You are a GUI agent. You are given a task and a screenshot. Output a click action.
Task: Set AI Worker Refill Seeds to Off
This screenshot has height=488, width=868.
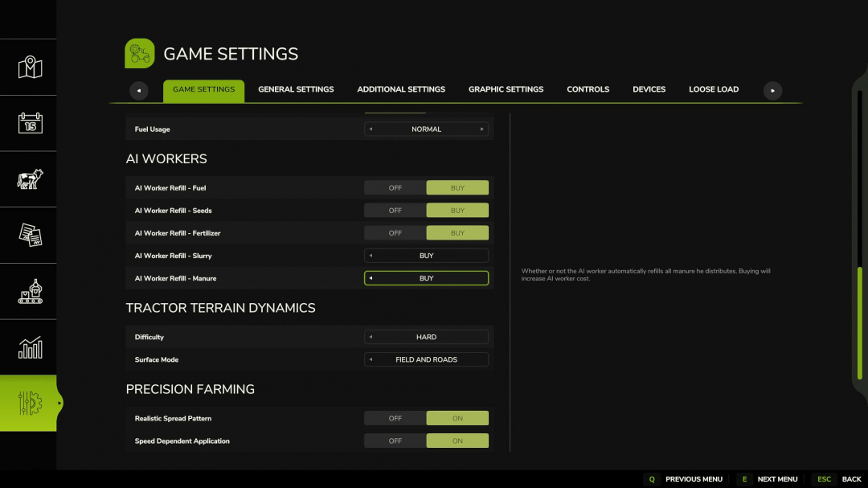(395, 211)
